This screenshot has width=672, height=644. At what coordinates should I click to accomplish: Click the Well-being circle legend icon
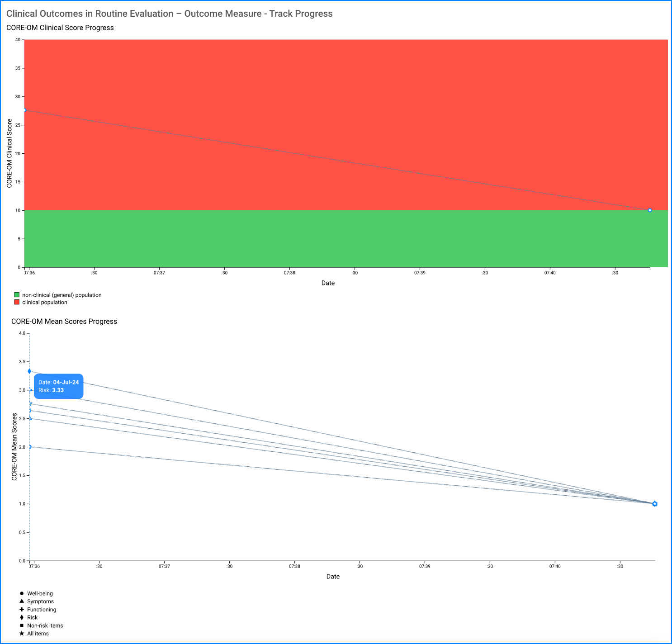[x=22, y=593]
